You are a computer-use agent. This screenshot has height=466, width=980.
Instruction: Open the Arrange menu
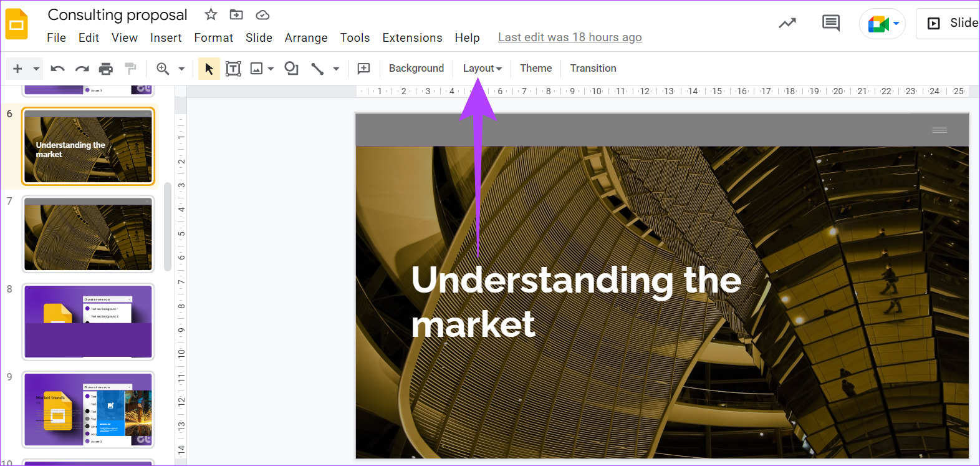[306, 37]
